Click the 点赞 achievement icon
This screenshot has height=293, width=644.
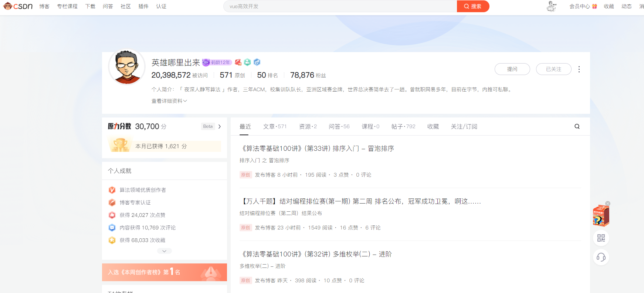pos(112,215)
